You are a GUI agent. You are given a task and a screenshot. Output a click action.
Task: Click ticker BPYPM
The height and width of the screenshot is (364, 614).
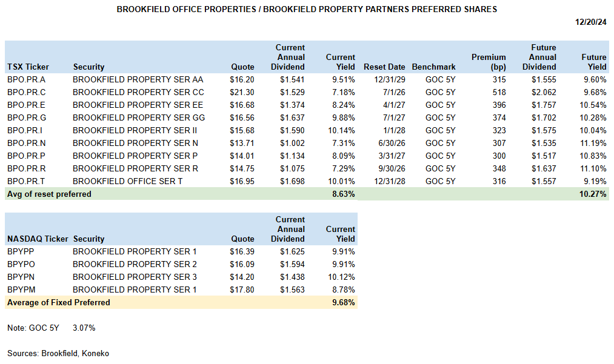pyautogui.click(x=21, y=290)
